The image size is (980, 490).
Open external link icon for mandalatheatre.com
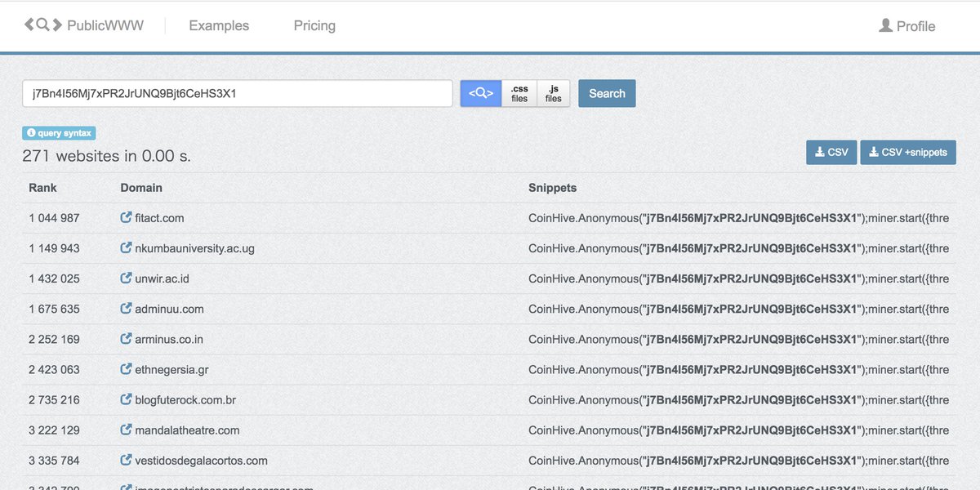click(x=126, y=430)
